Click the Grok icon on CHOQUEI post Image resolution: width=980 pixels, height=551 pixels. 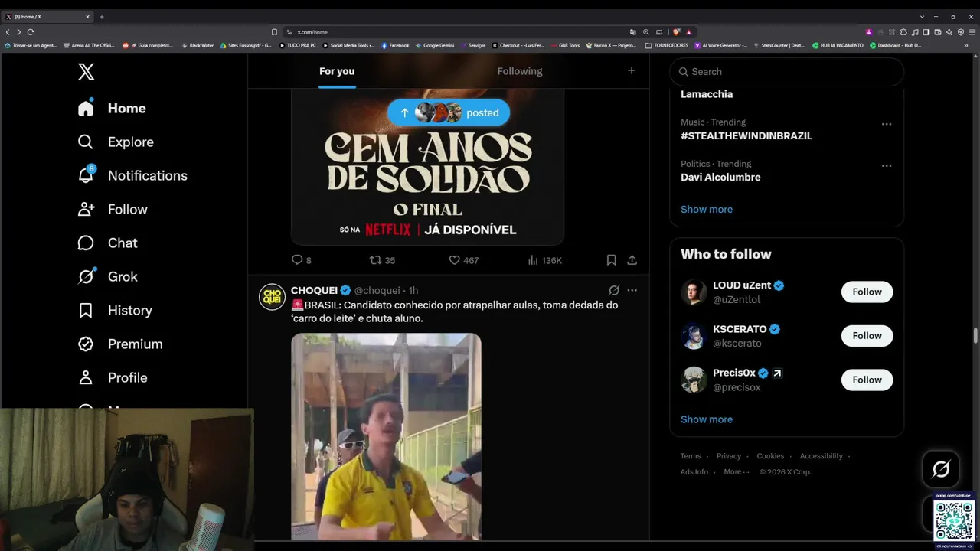614,290
